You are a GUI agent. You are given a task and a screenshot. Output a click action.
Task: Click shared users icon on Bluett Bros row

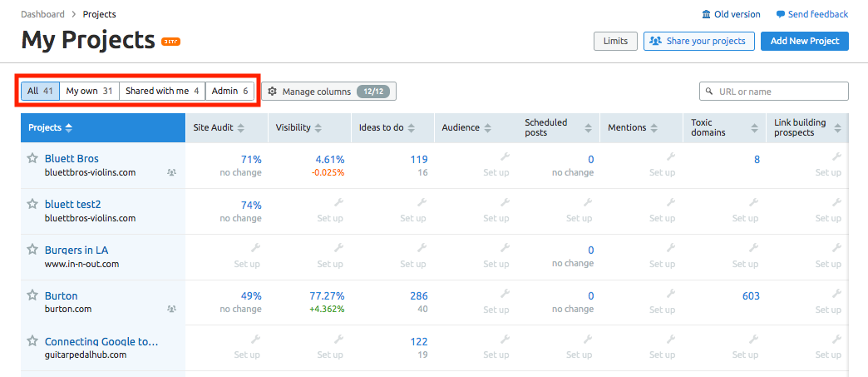tap(171, 172)
